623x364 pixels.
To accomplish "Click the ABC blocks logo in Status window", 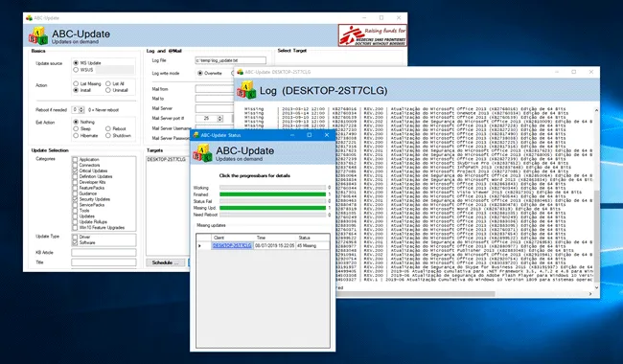I will point(202,153).
